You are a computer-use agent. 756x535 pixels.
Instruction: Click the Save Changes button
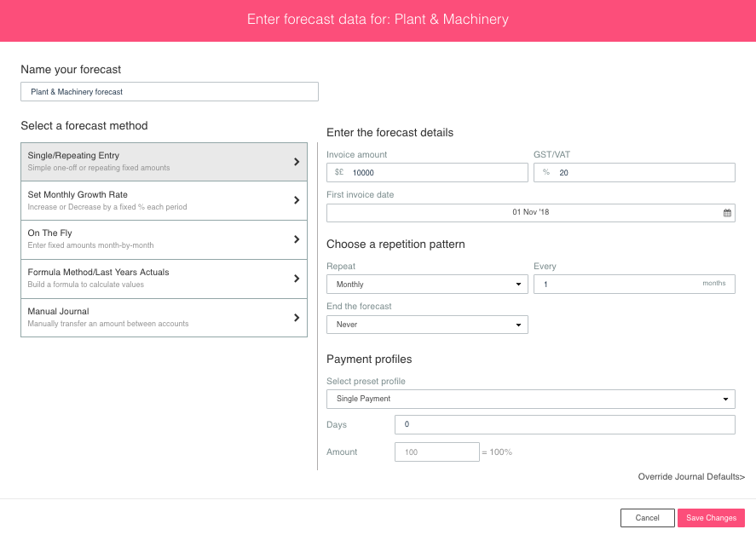tap(711, 518)
